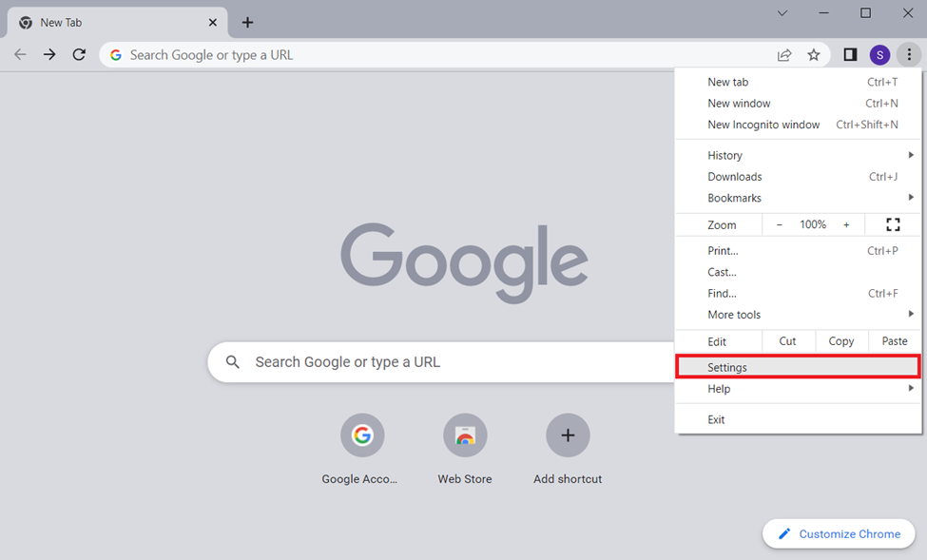
Task: Open the tab search dropdown chevron
Action: [782, 13]
